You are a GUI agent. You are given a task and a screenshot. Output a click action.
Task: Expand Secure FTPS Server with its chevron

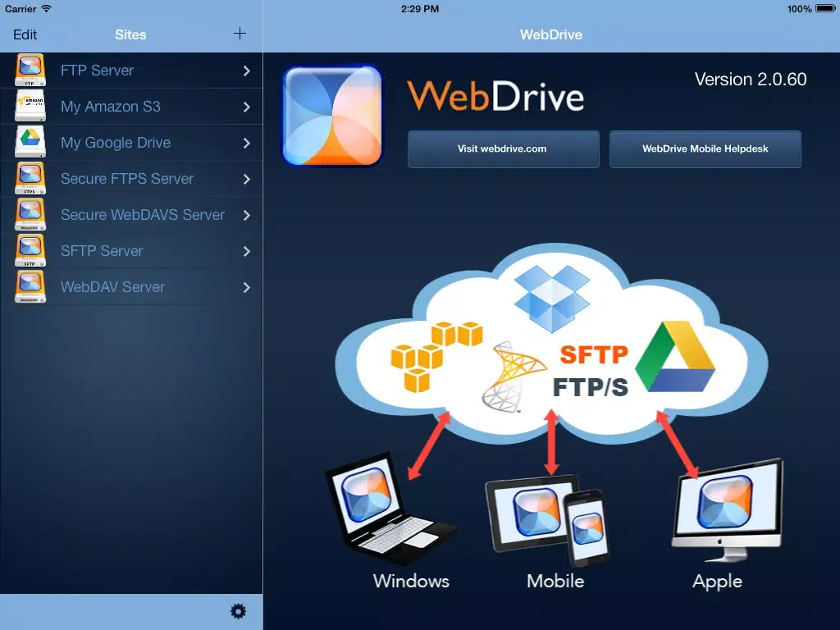point(246,178)
